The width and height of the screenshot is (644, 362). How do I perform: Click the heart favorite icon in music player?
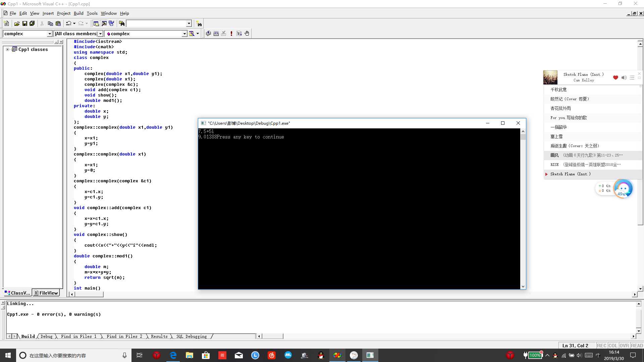click(x=615, y=77)
